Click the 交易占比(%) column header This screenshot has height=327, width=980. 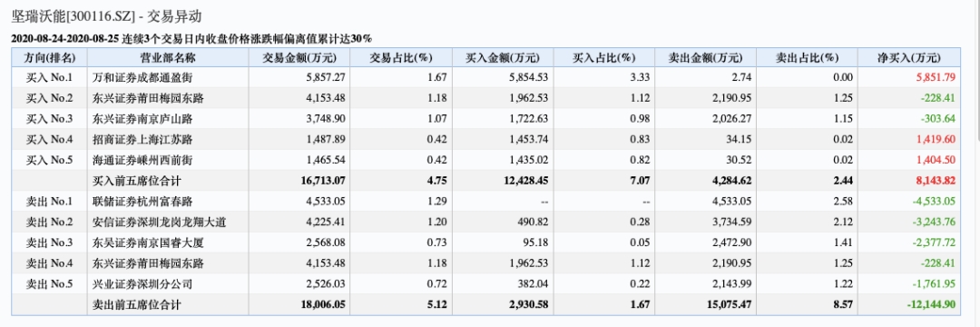401,57
